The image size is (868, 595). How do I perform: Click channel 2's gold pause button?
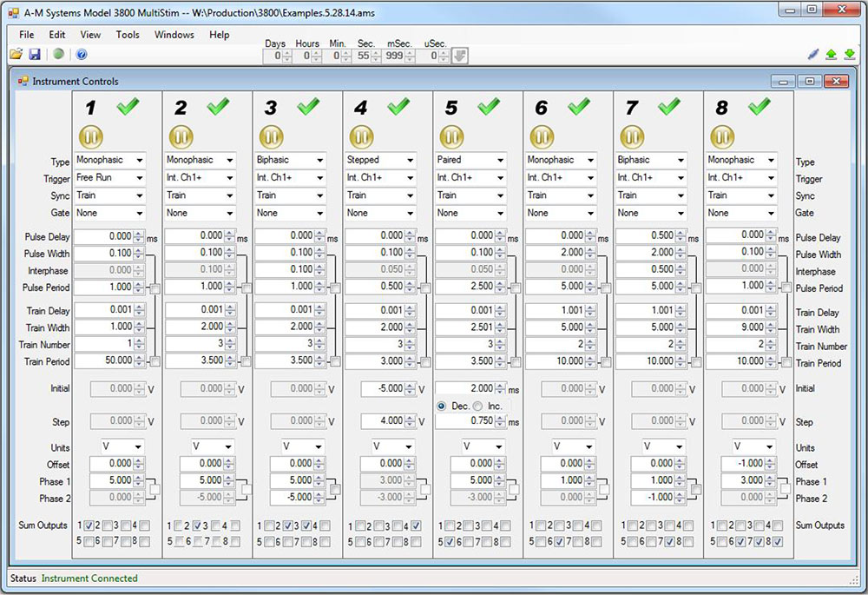(181, 137)
